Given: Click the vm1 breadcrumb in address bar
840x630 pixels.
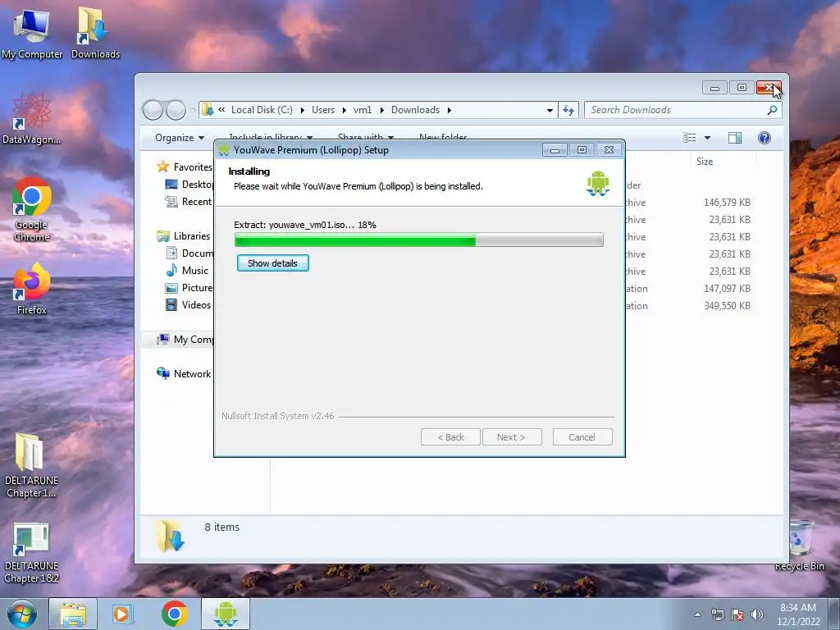Looking at the screenshot, I should tap(363, 110).
